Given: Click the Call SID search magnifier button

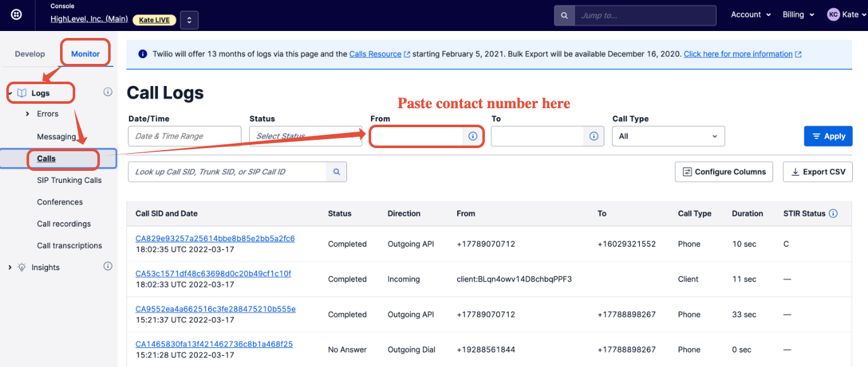Looking at the screenshot, I should pyautogui.click(x=337, y=171).
